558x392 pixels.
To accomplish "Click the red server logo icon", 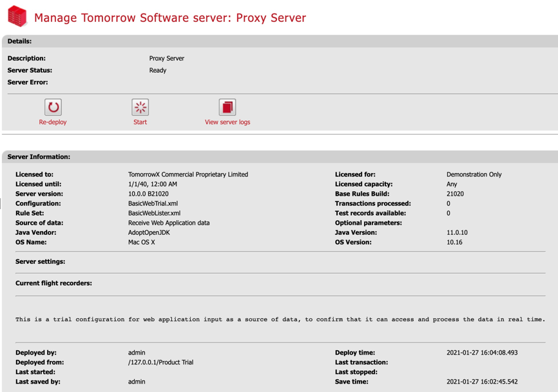I will pyautogui.click(x=17, y=17).
